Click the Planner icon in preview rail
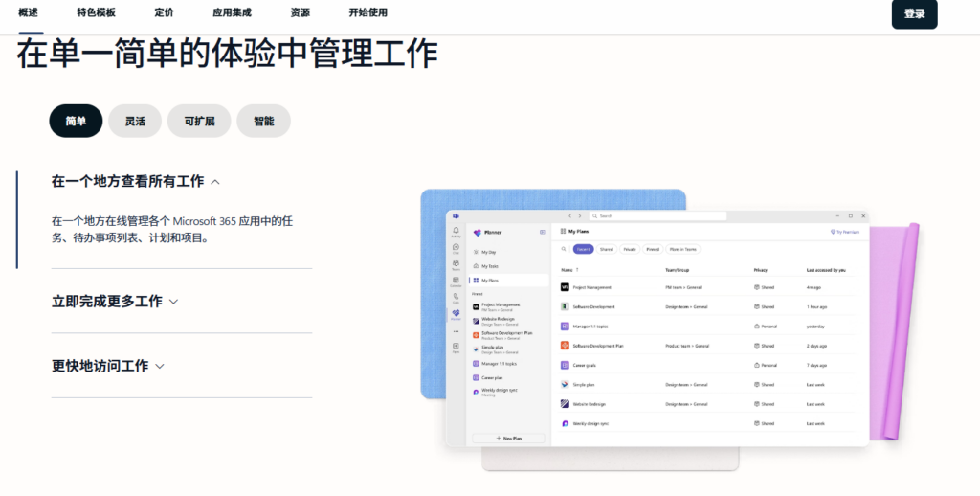 coord(457,313)
